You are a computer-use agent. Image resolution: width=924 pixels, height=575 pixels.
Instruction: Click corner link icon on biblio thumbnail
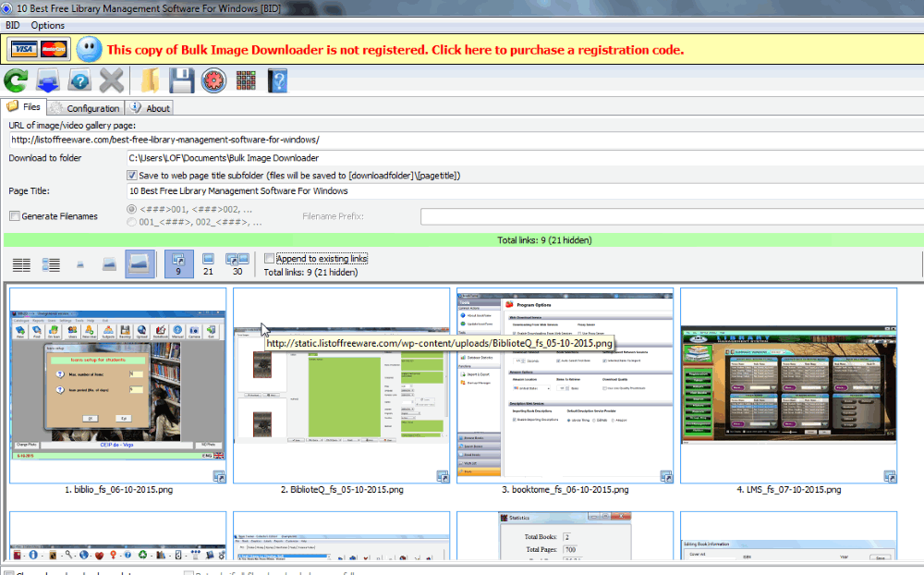point(219,476)
